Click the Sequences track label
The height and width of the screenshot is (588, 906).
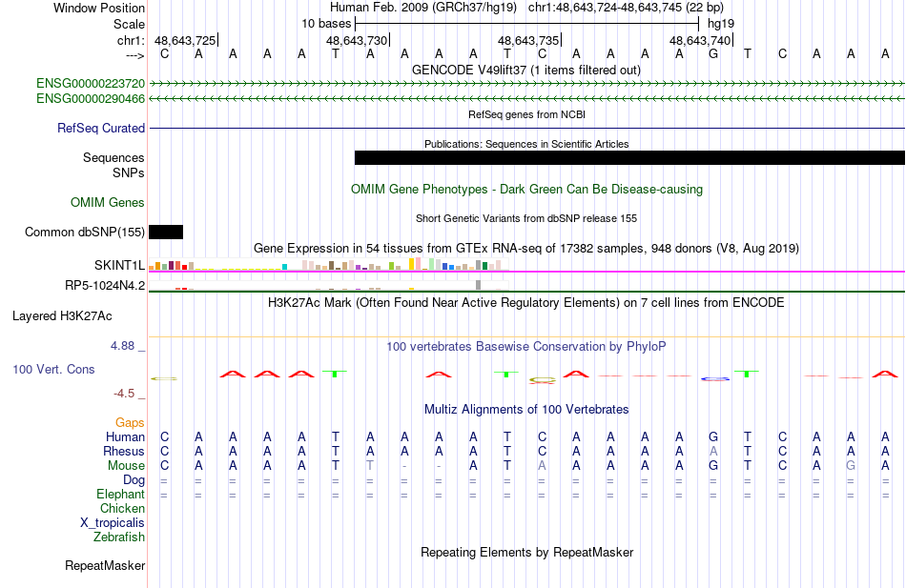(113, 157)
